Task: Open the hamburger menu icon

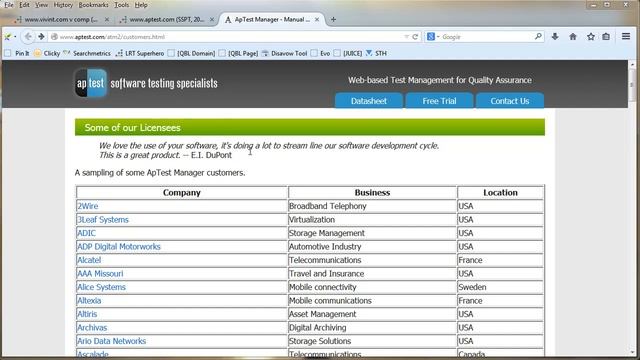Action: pyautogui.click(x=626, y=36)
